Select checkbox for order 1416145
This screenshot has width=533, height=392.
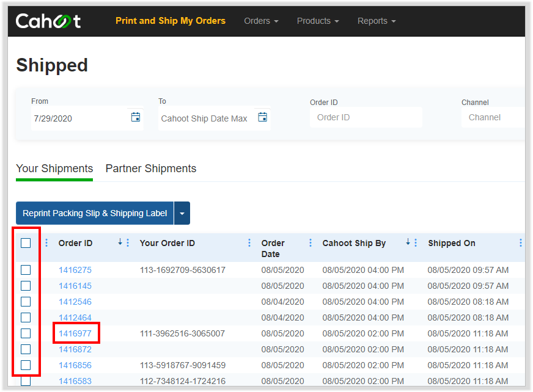click(x=26, y=286)
